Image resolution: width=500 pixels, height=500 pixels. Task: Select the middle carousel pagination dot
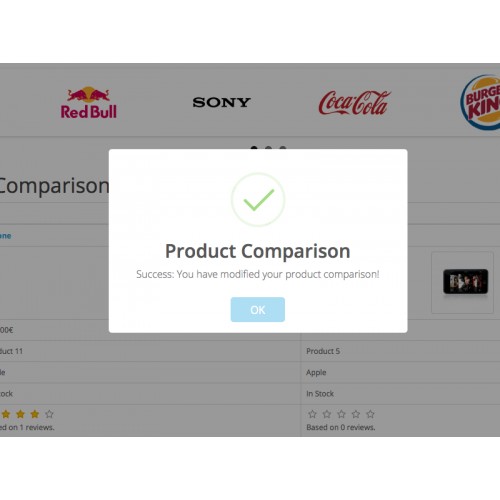268,148
